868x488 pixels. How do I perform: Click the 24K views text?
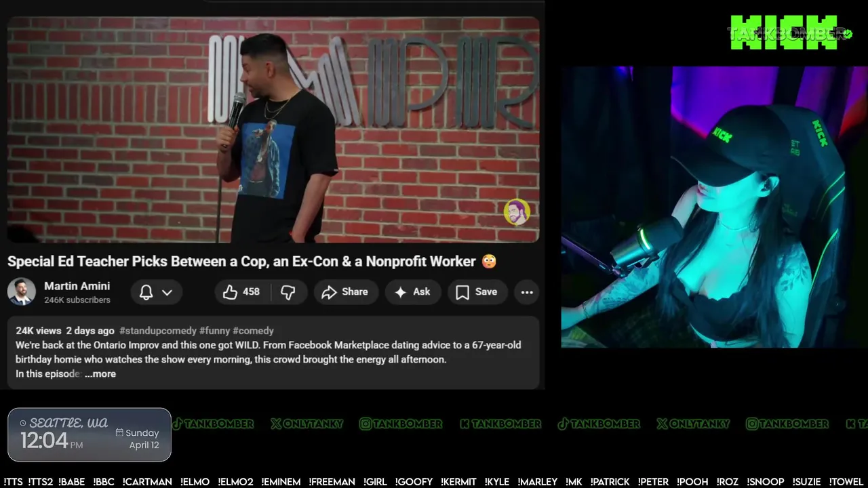[39, 331]
